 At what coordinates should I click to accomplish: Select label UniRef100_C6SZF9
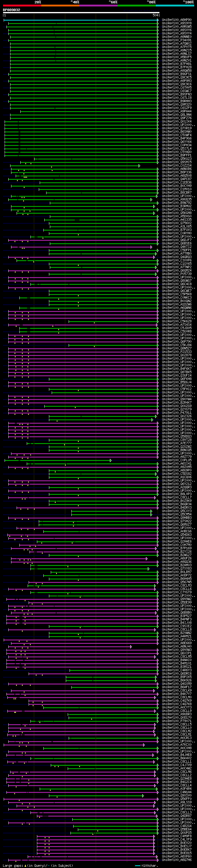click(177, 108)
